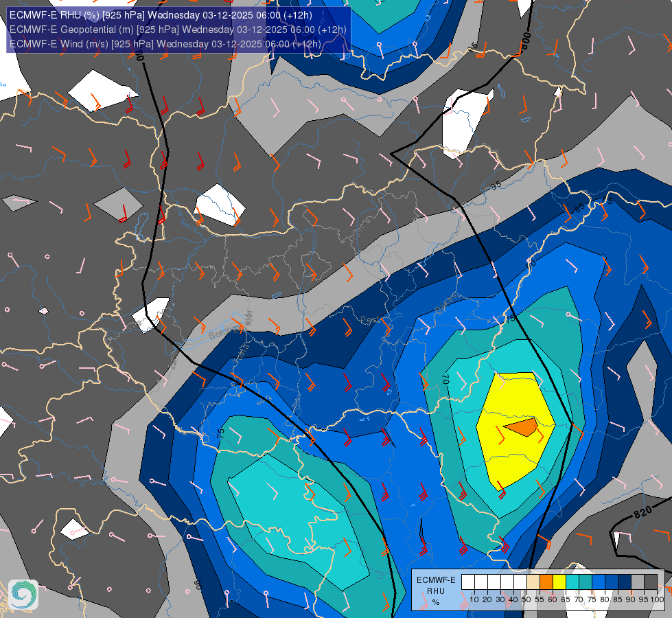Click the legend tick value 40
672x618 pixels.
[513, 599]
